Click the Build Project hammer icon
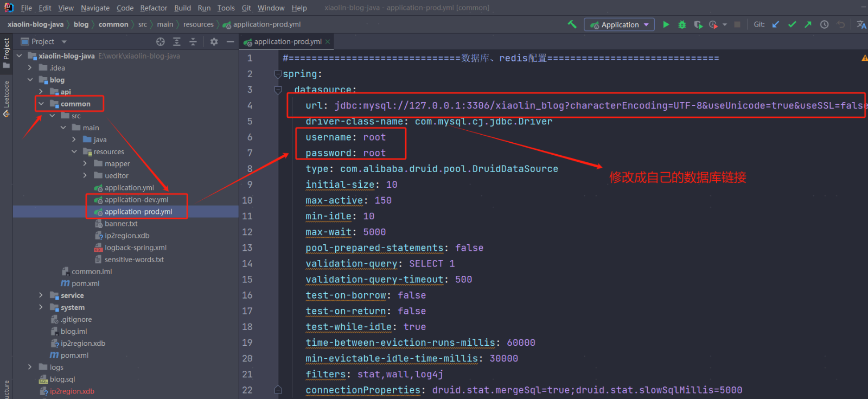Image resolution: width=868 pixels, height=399 pixels. (572, 24)
